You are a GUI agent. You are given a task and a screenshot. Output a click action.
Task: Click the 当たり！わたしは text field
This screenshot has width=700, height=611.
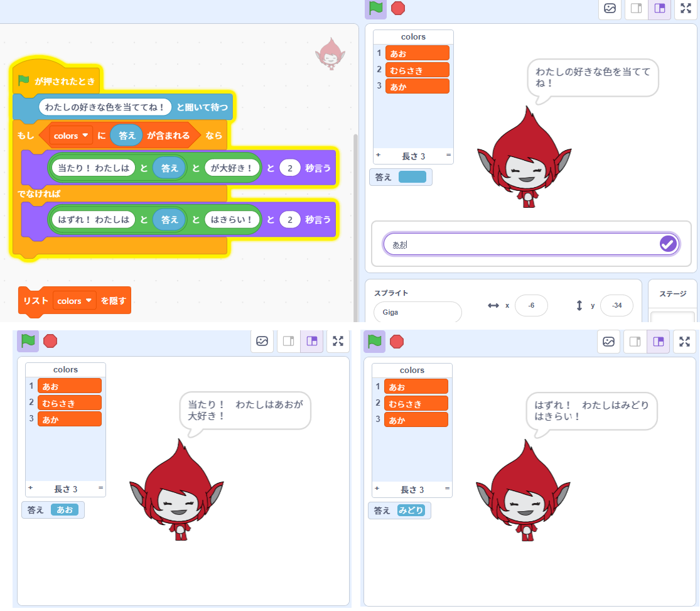tap(94, 168)
